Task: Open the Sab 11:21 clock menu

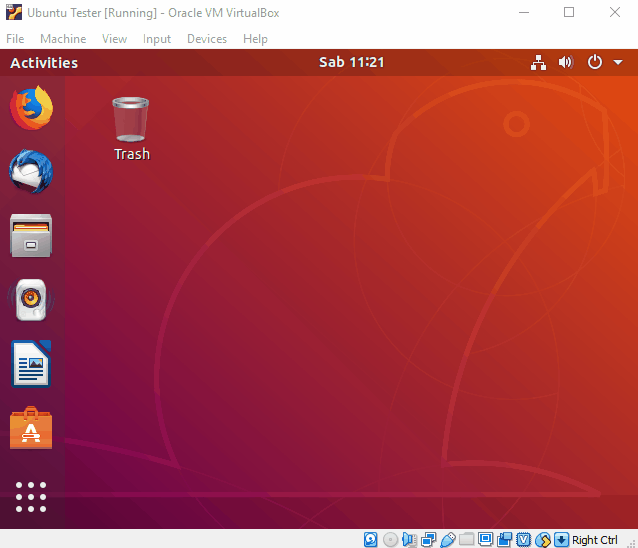Action: tap(352, 62)
